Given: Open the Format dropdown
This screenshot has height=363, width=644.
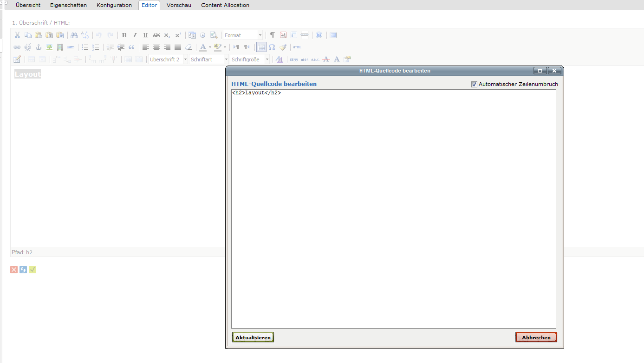Looking at the screenshot, I should 243,35.
